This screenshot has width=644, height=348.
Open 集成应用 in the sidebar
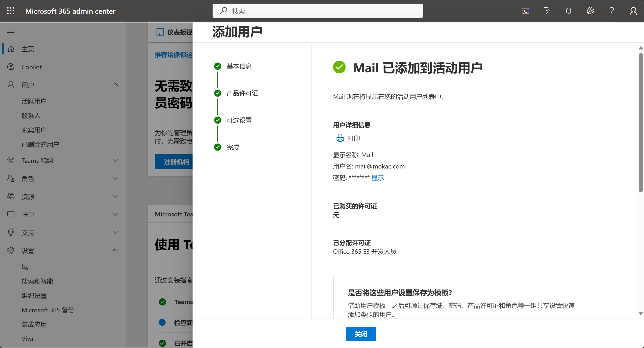click(34, 324)
